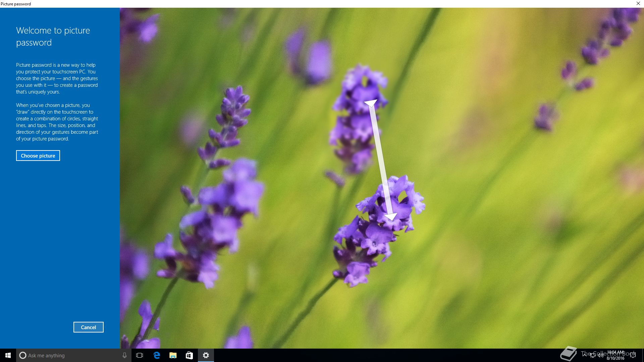Launch Microsoft Edge from the taskbar
The image size is (644, 362).
pyautogui.click(x=156, y=355)
